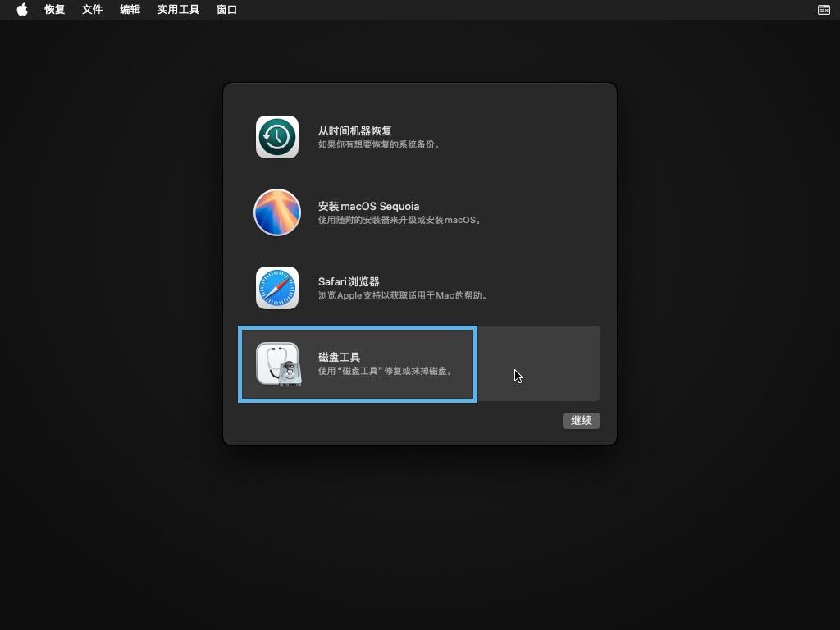Click the 如果你有想要恢复的系统备份 description
Image resolution: width=840 pixels, height=630 pixels.
point(380,145)
